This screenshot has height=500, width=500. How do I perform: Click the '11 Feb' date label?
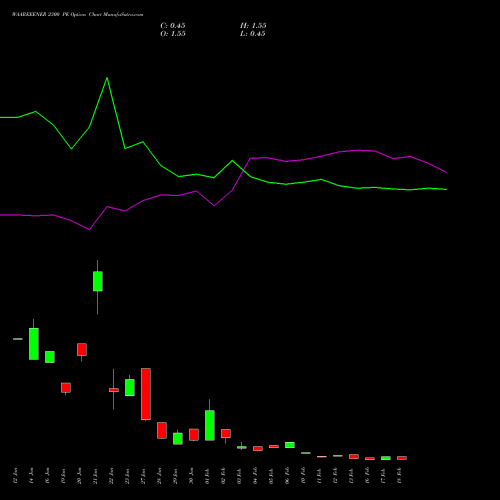(319, 476)
